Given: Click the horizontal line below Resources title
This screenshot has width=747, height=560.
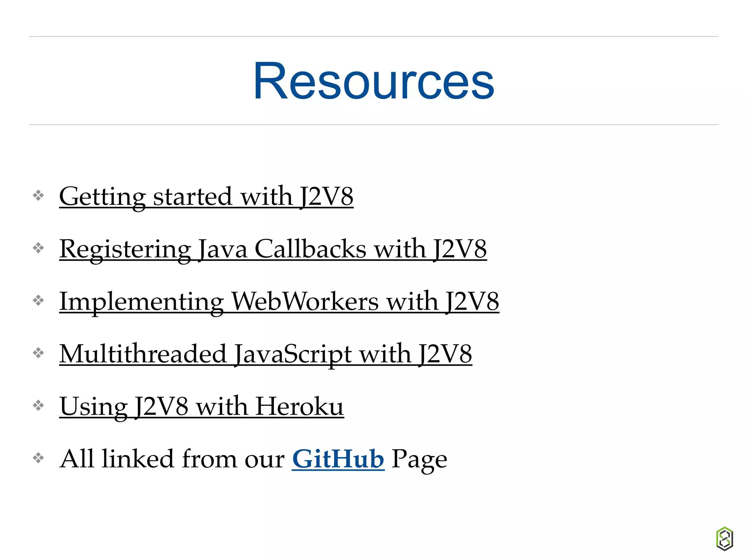Looking at the screenshot, I should point(373,125).
